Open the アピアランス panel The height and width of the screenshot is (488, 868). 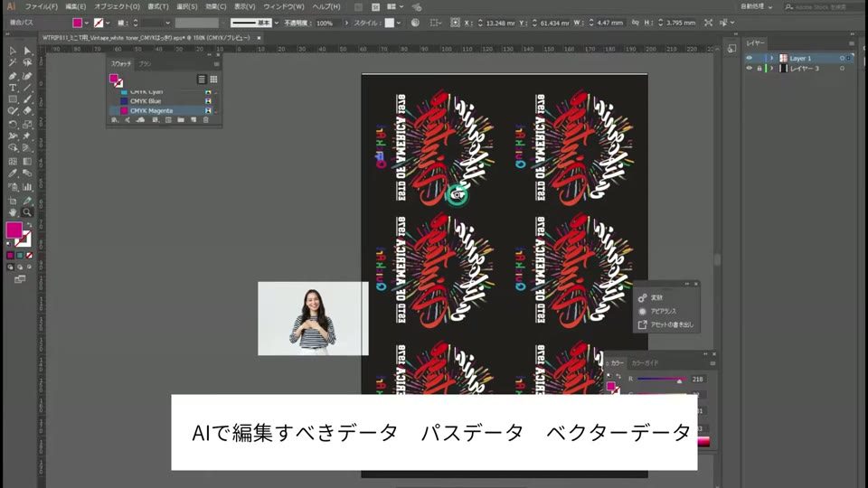[664, 311]
